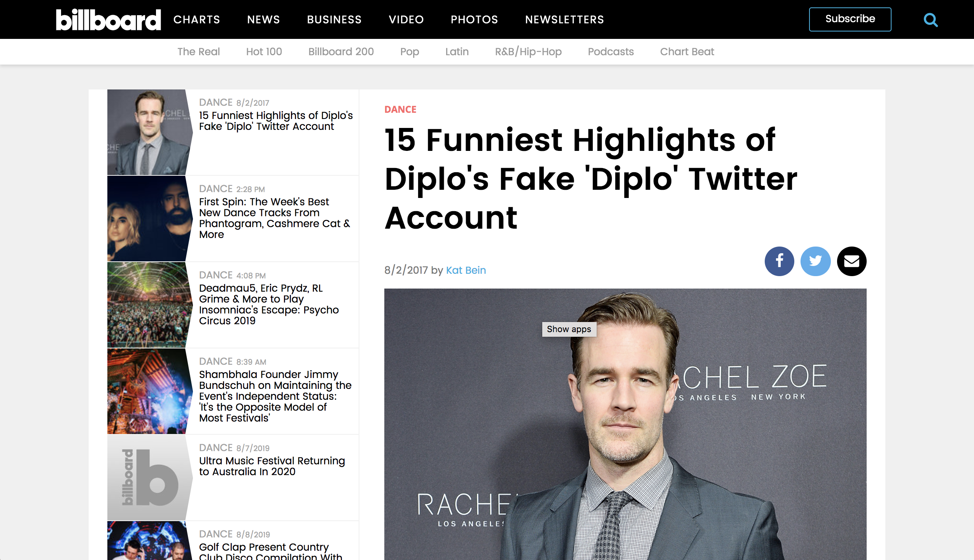Open the VIDEO menu

pos(406,19)
